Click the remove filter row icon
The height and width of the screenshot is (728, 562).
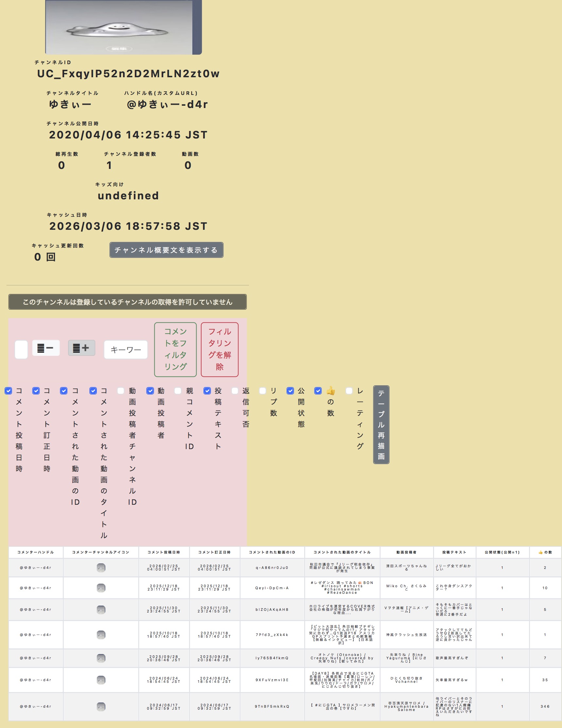point(46,348)
